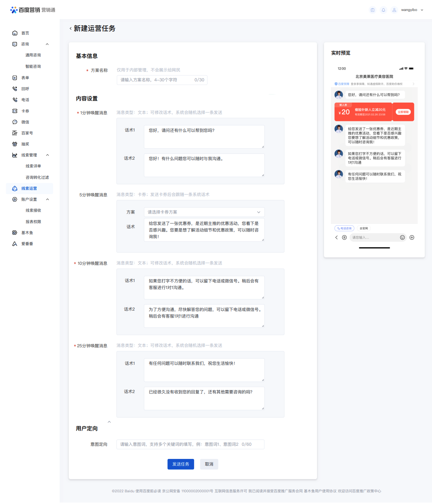Click the plus icon in preview chat
Viewport: 432px width, 504px height.
click(412, 237)
